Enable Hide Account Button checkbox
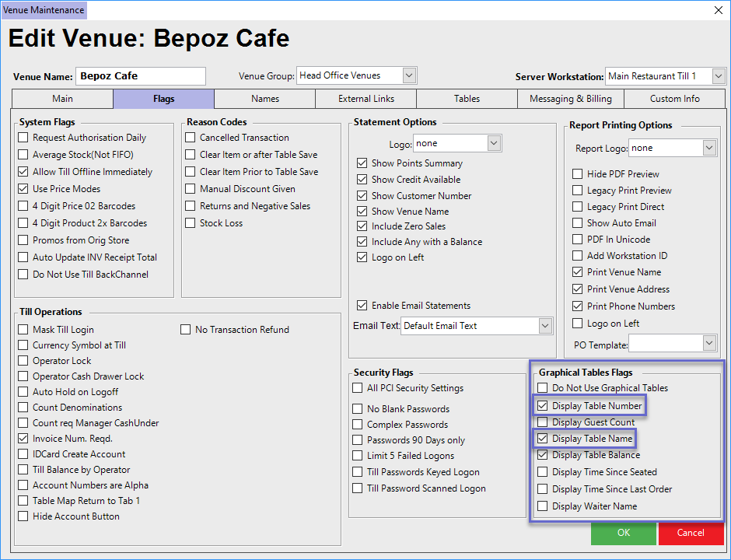The image size is (731, 560). pyautogui.click(x=23, y=516)
